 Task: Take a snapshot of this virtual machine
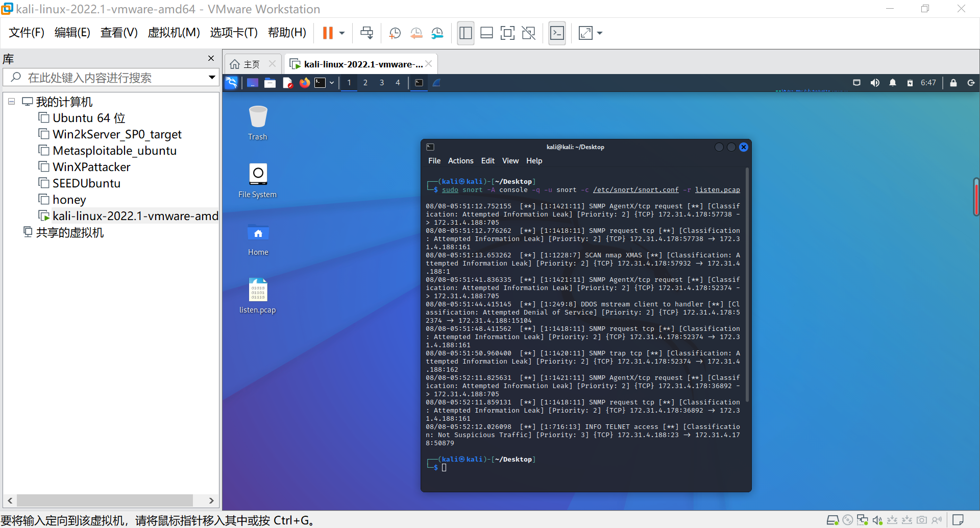point(395,33)
